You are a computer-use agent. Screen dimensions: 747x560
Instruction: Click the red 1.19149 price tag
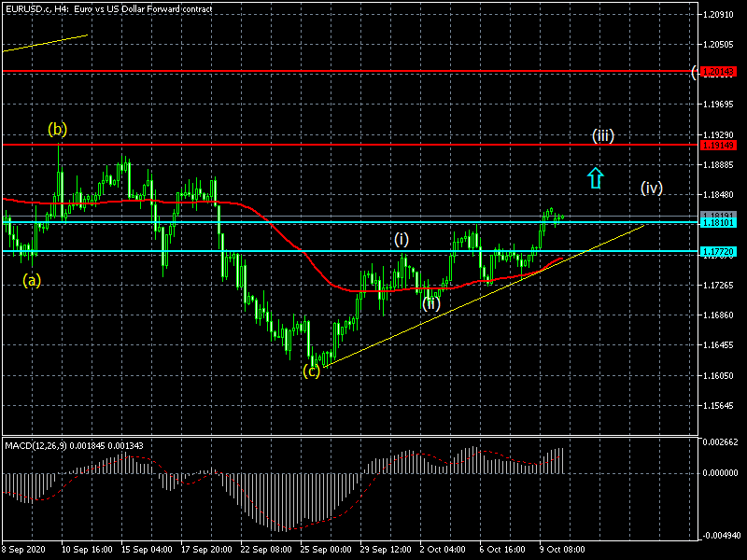(x=718, y=145)
